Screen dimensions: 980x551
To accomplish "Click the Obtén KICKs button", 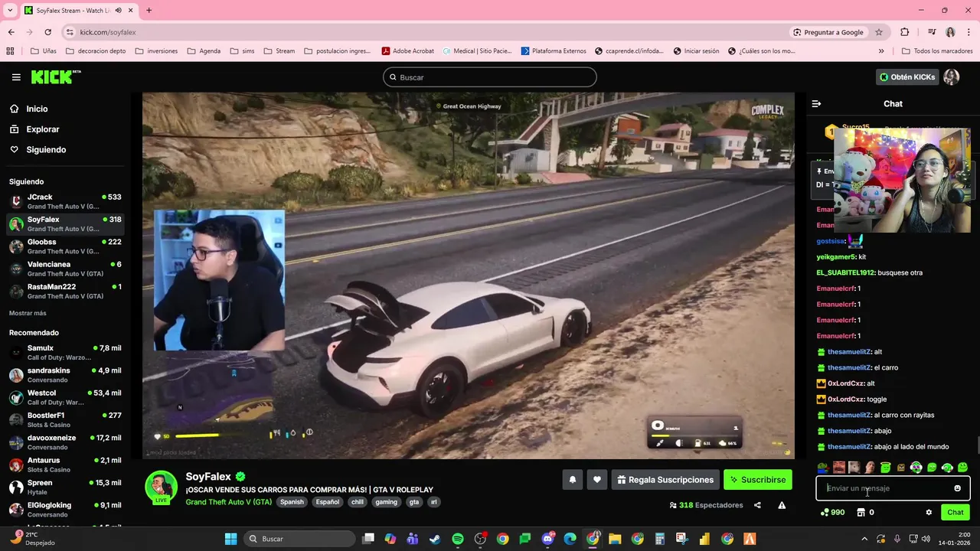I will pyautogui.click(x=907, y=77).
